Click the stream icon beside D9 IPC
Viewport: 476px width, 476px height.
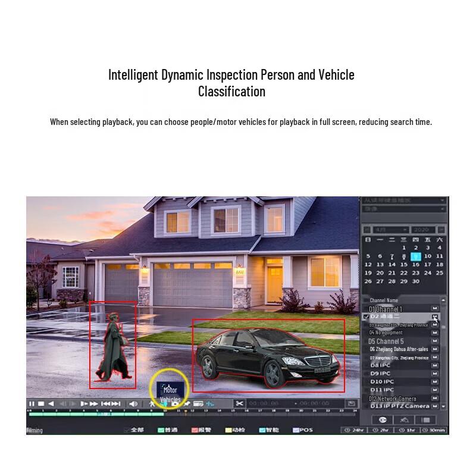point(435,374)
